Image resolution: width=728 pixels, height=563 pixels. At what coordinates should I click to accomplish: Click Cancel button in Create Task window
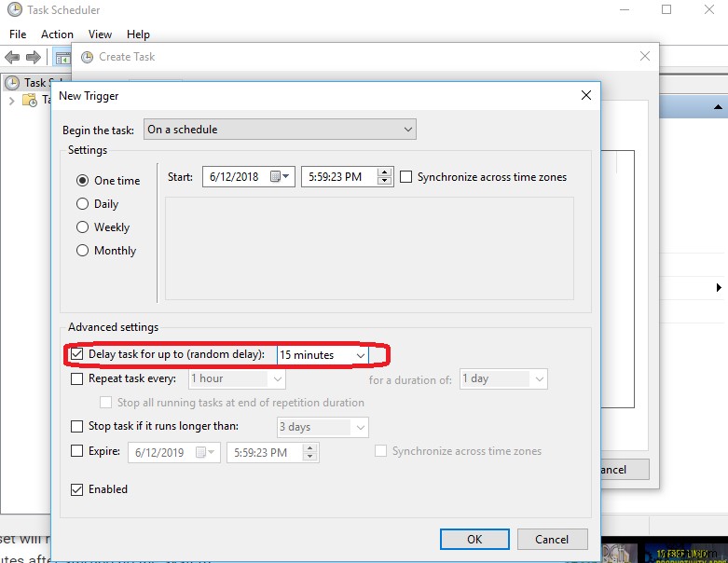624,469
